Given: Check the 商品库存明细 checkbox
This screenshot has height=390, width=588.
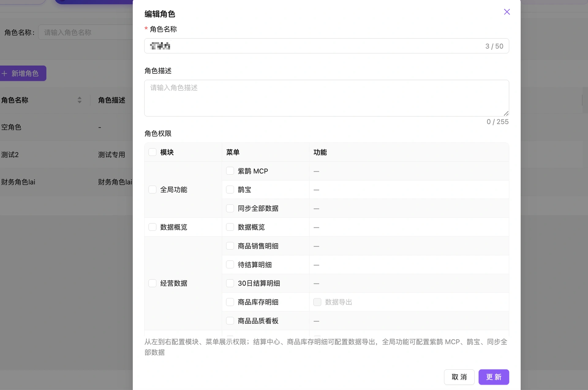Looking at the screenshot, I should (230, 302).
